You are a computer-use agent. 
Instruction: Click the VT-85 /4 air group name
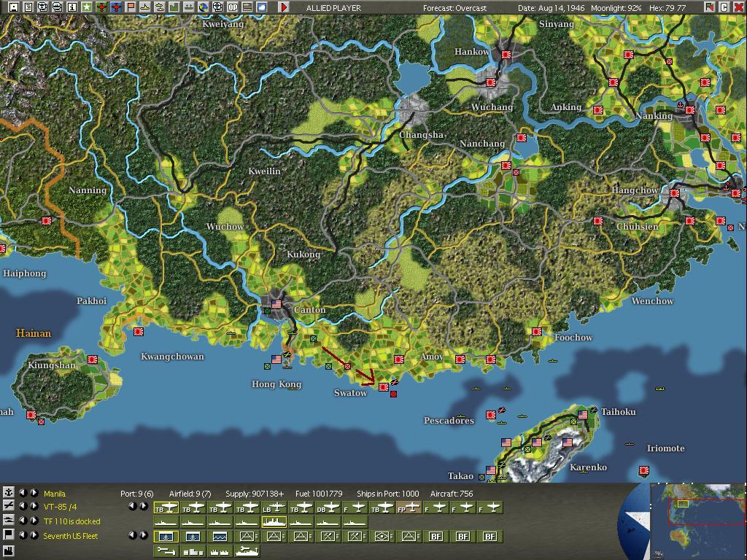[x=60, y=507]
